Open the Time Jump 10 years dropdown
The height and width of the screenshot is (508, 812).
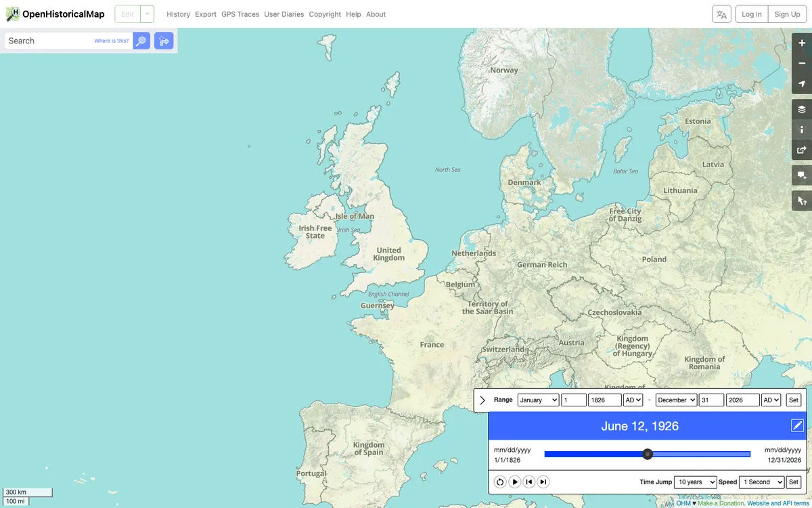coord(695,482)
